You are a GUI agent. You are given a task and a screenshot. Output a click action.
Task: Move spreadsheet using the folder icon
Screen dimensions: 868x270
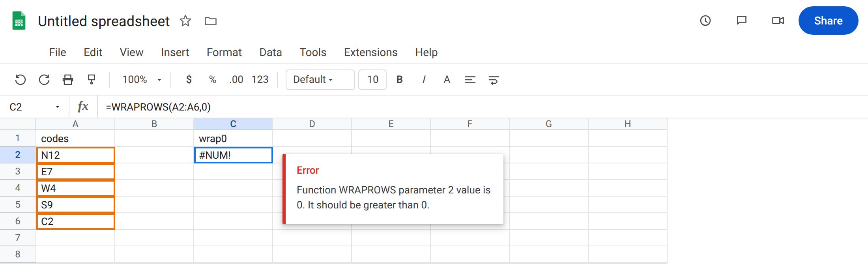coord(211,21)
